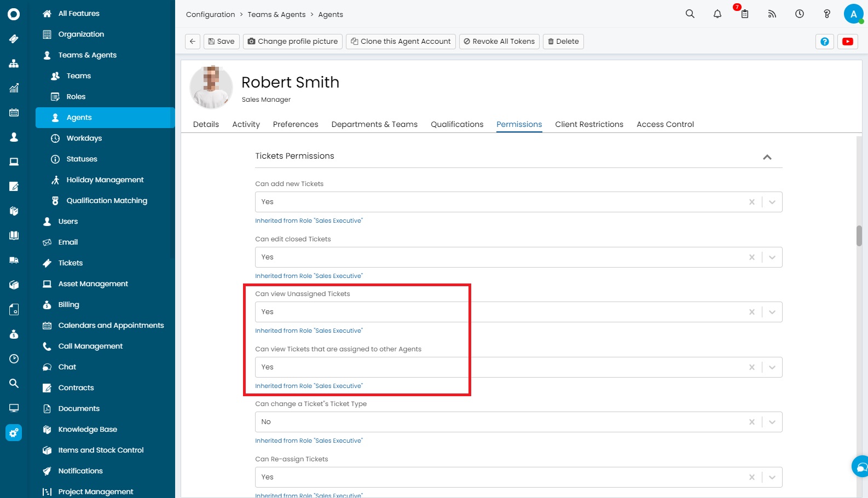Collapse the Tickets Permissions section
The height and width of the screenshot is (498, 868).
(767, 157)
